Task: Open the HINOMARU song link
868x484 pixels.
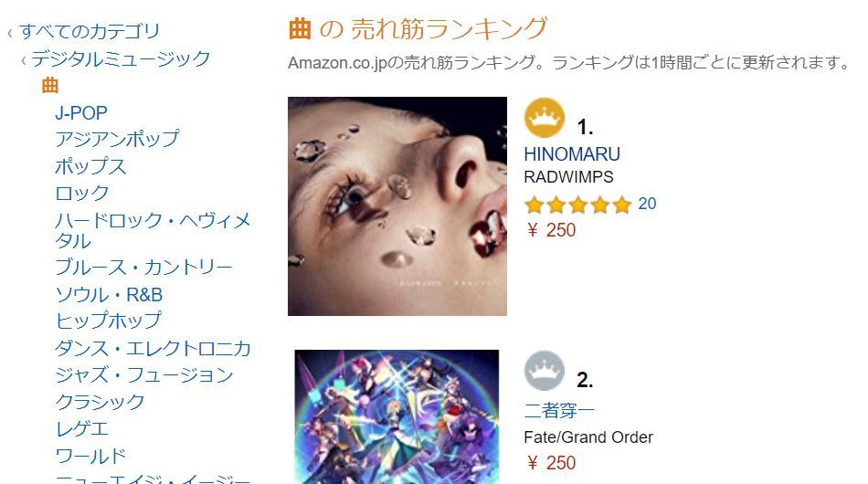Action: [572, 153]
